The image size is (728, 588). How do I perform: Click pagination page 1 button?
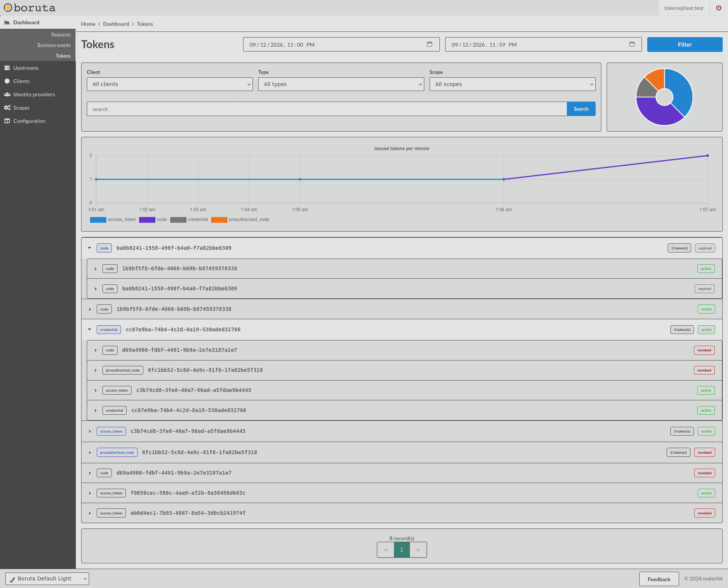(x=402, y=550)
